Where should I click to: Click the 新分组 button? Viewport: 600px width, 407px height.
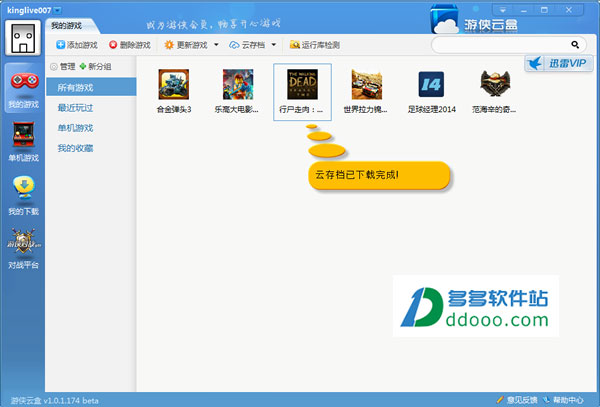[x=95, y=67]
